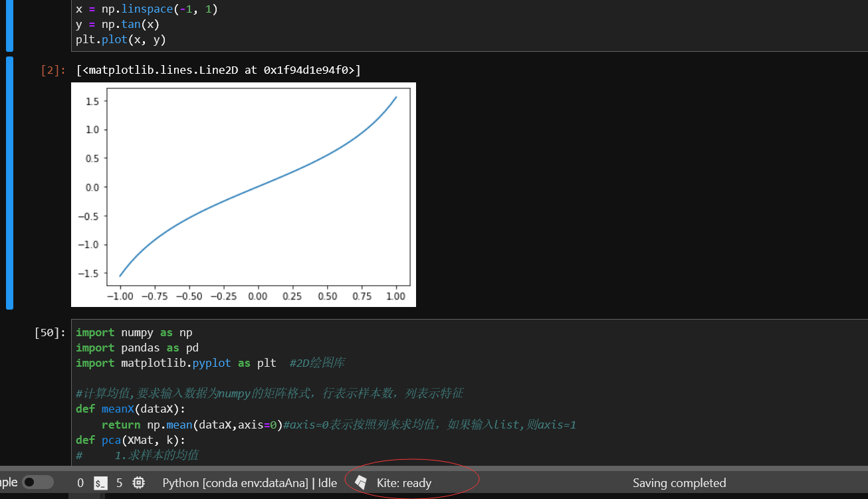Place cursor on import pandas as pd line

pyautogui.click(x=138, y=348)
